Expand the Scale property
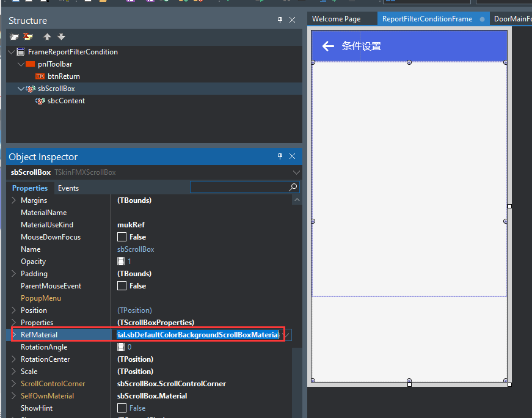This screenshot has height=418, width=532. [x=14, y=371]
